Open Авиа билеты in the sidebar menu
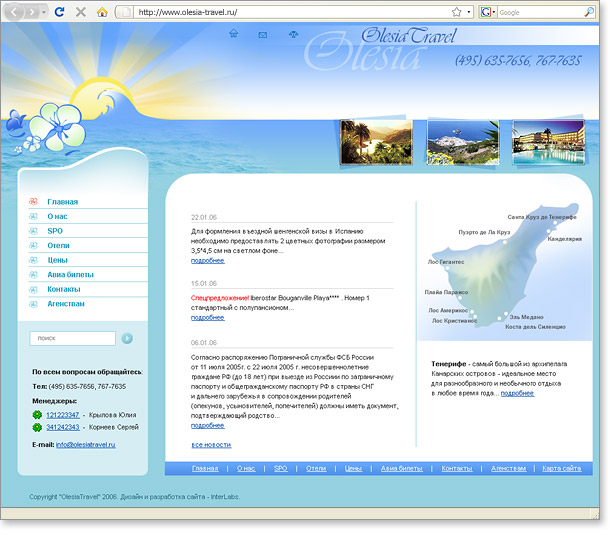Viewport: 611px width, 535px height. click(x=71, y=274)
